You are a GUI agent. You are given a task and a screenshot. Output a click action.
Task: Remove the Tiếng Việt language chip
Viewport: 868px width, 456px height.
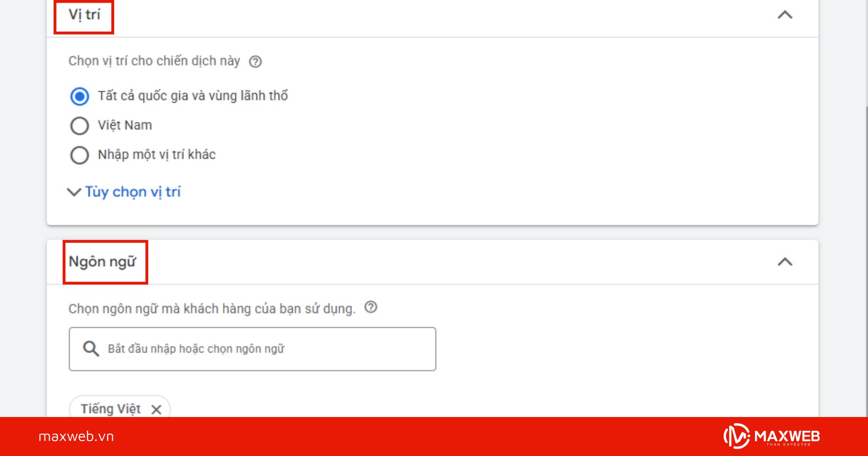pyautogui.click(x=157, y=409)
